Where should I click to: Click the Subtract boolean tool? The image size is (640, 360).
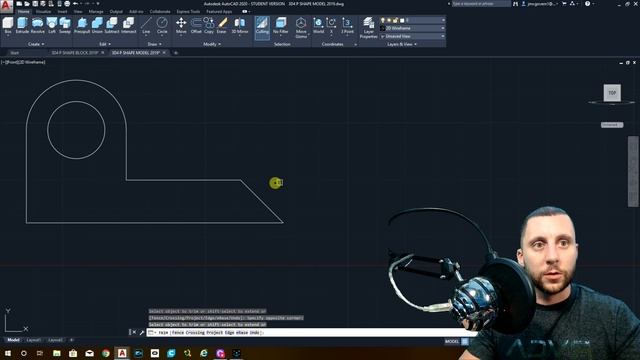tap(111, 25)
